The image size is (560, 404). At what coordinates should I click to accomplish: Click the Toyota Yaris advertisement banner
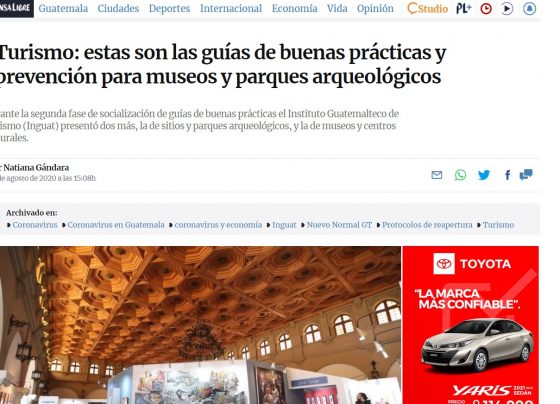(470, 325)
